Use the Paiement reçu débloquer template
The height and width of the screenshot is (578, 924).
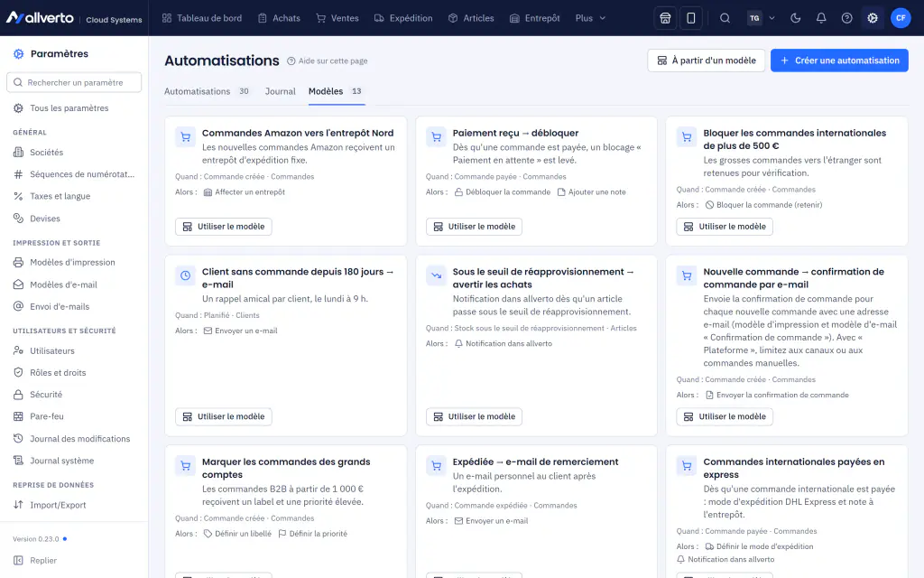coord(474,227)
